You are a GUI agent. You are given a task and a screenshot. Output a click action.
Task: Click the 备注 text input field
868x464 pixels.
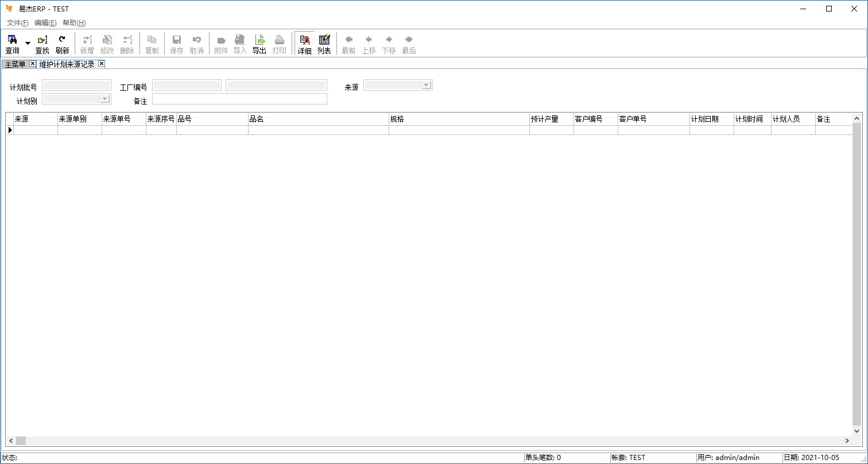click(239, 99)
